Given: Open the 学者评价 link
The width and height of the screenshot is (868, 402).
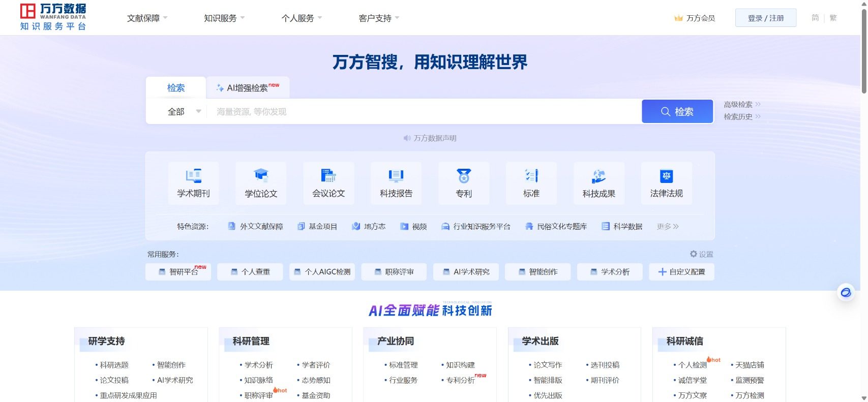Looking at the screenshot, I should (316, 365).
